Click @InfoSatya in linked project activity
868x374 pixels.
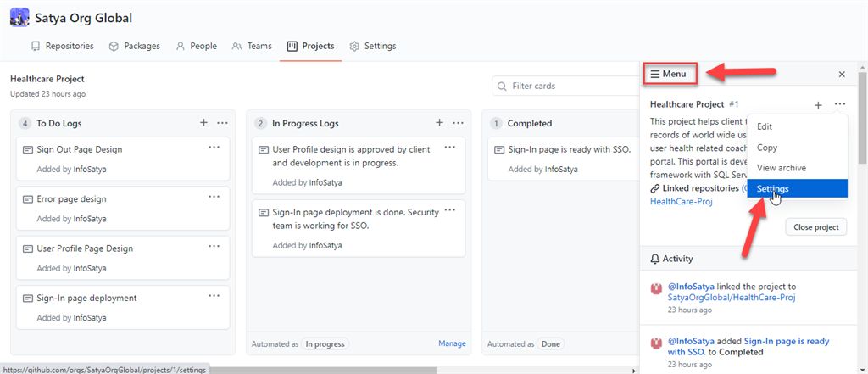pos(692,287)
